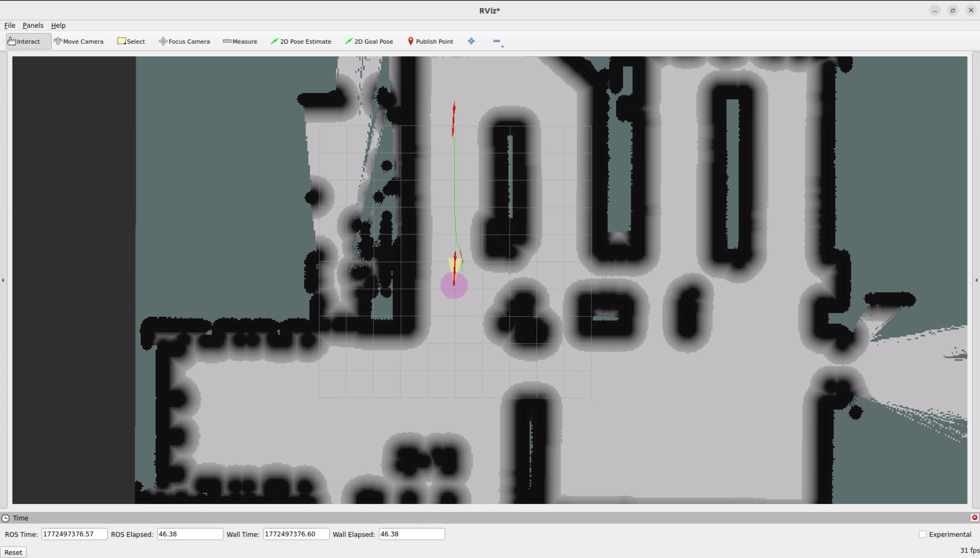Close the Time panel

pyautogui.click(x=974, y=517)
